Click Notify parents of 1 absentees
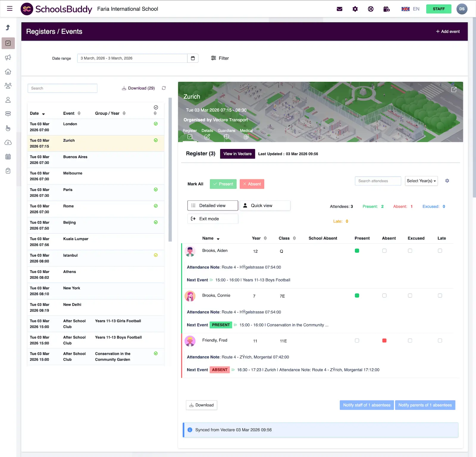The image size is (476, 457). coord(425,405)
